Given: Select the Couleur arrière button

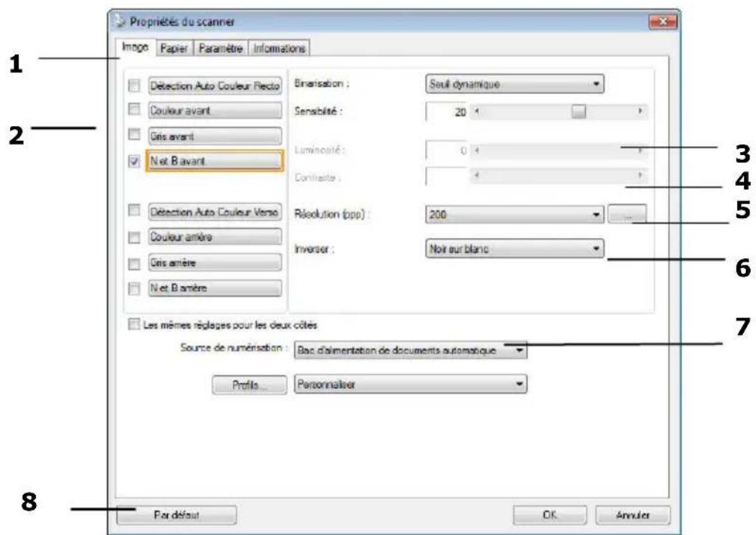Looking at the screenshot, I should [x=214, y=237].
